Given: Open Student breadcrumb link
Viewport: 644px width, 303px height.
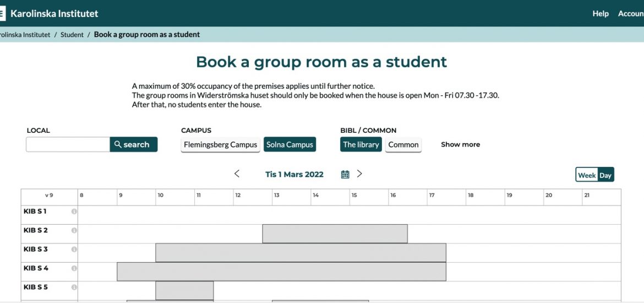Looking at the screenshot, I should click(72, 35).
